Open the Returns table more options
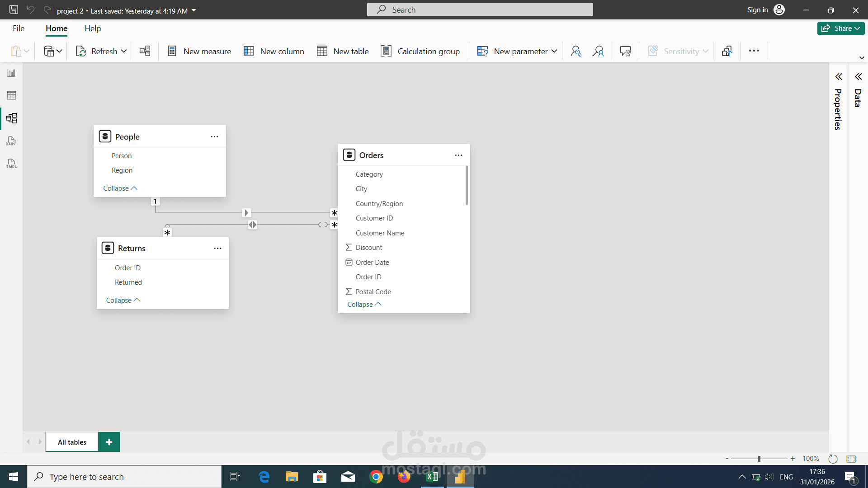The height and width of the screenshot is (488, 868). click(217, 249)
